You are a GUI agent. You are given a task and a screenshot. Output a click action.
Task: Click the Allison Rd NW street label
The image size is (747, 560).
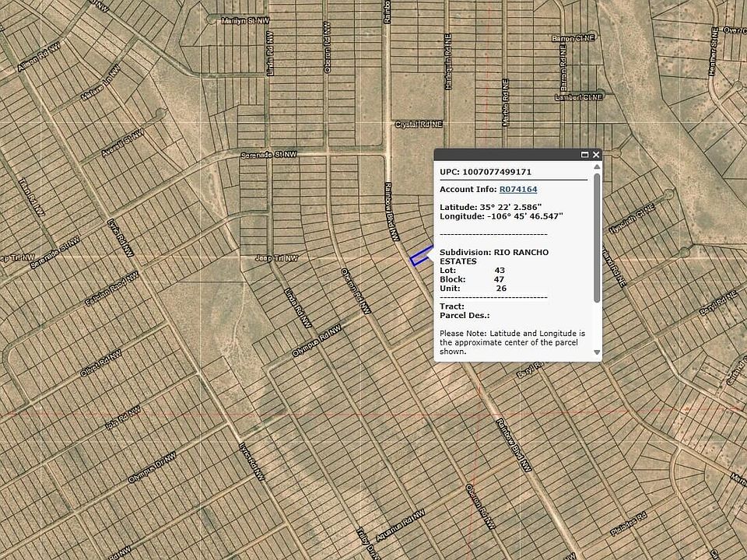pyautogui.click(x=39, y=57)
